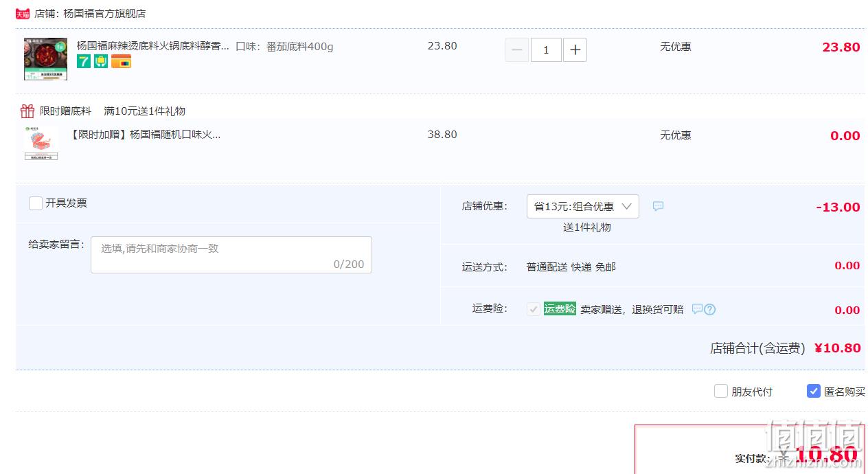Viewport: 868px width, 474px height.
Task: Click the greyed-out 运费险 checkbox
Action: coord(534,309)
